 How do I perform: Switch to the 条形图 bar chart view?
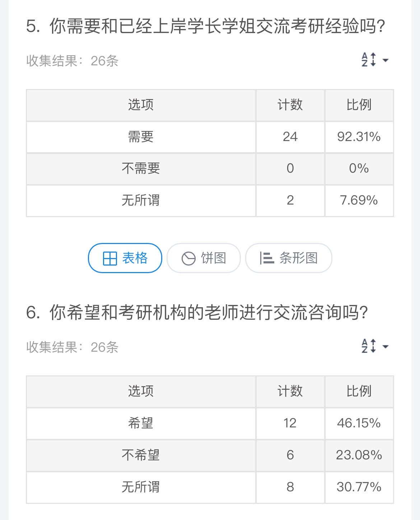coord(289,258)
